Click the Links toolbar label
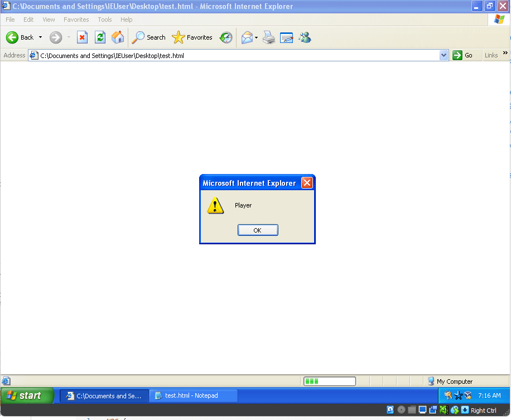Screen dimensions: 511x420 tap(491, 55)
